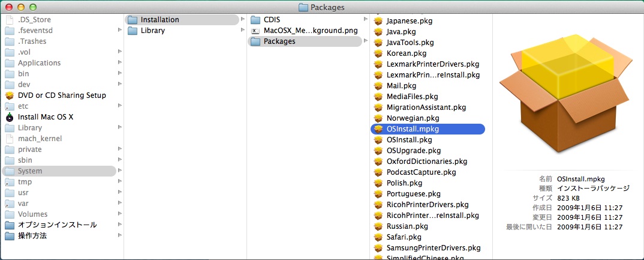
Task: Select the .Trashes folder
Action: click(x=32, y=41)
